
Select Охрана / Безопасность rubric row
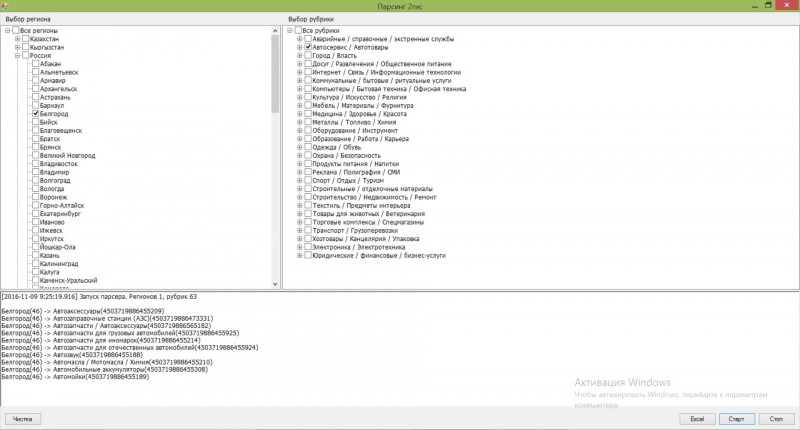(x=346, y=156)
